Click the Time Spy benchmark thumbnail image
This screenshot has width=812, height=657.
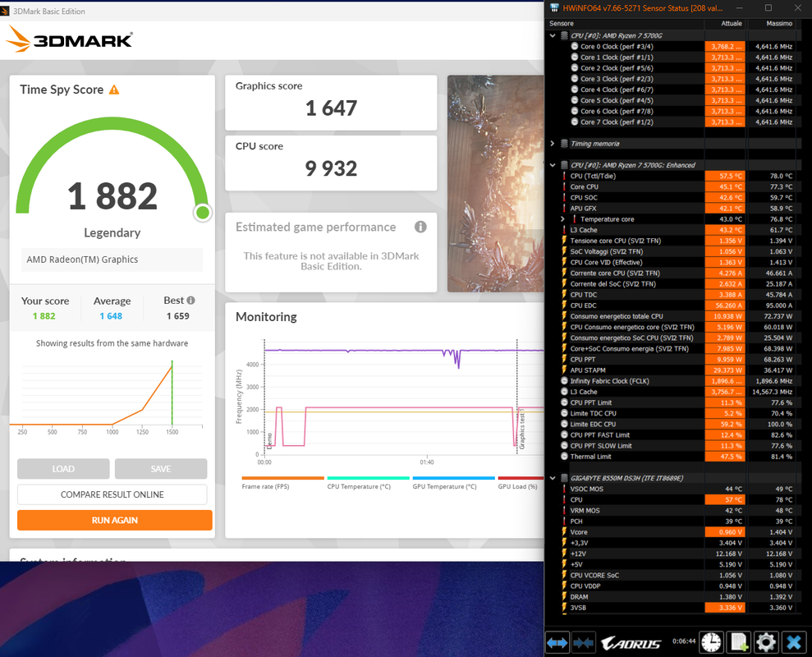pyautogui.click(x=496, y=184)
